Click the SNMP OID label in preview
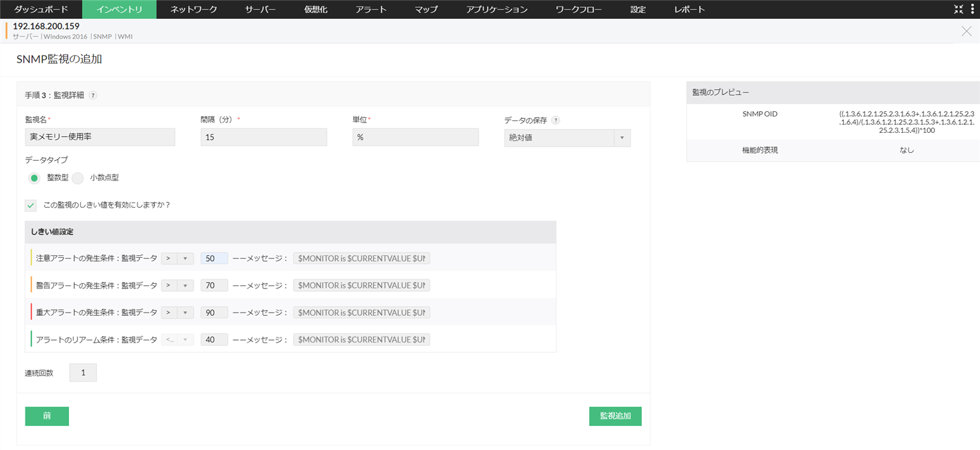Image resolution: width=980 pixels, height=450 pixels. [760, 114]
